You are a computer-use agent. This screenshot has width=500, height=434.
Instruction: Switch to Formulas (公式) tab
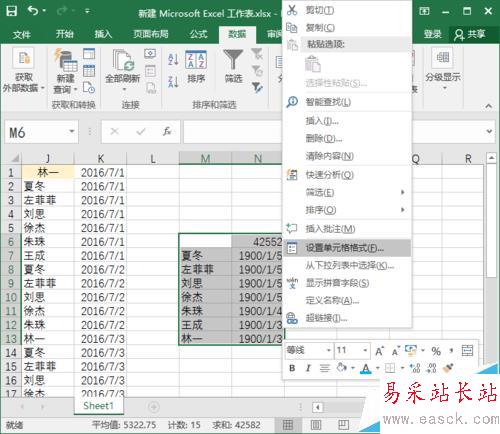(x=199, y=34)
